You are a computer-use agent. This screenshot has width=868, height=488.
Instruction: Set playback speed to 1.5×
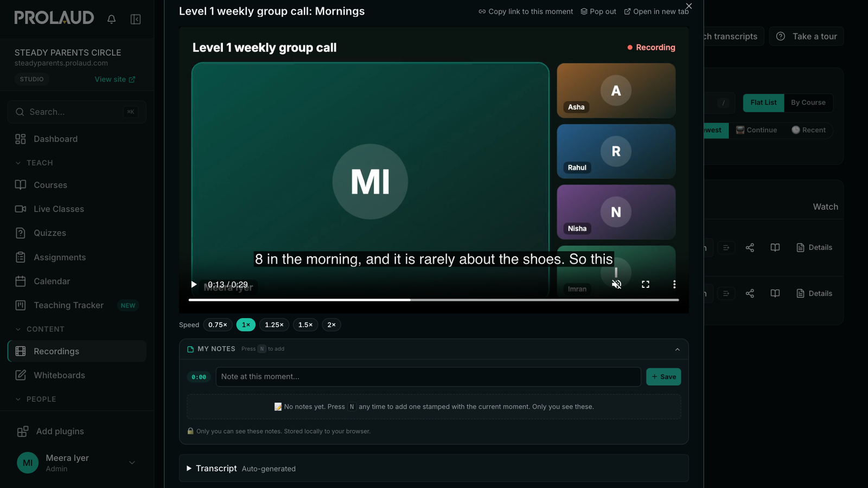305,325
